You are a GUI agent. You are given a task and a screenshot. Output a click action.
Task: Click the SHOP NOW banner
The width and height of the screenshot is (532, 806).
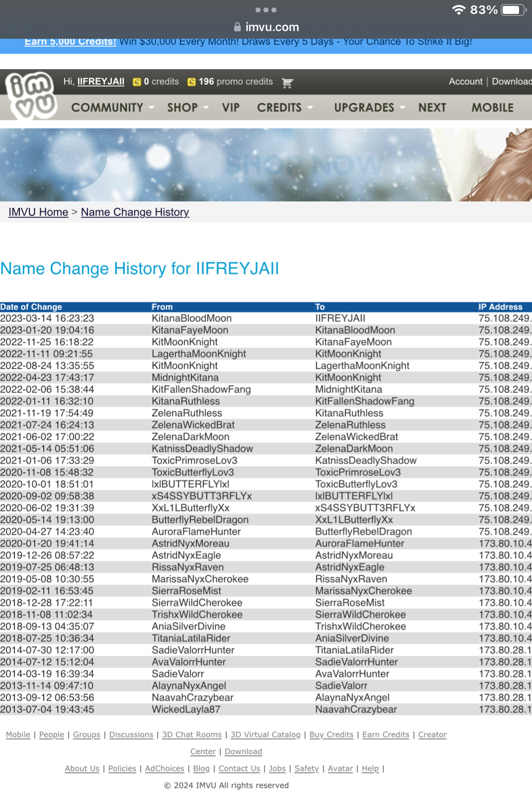point(266,165)
